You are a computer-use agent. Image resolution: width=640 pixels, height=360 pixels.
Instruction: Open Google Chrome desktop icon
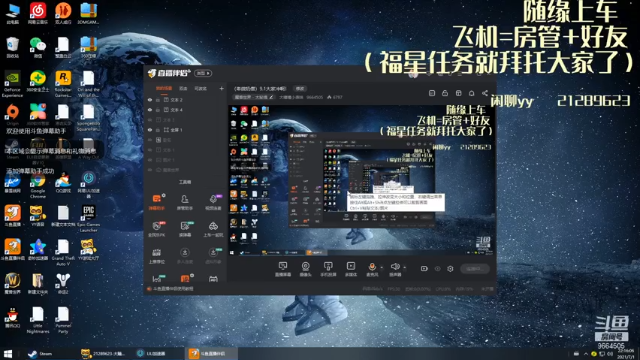(x=38, y=185)
